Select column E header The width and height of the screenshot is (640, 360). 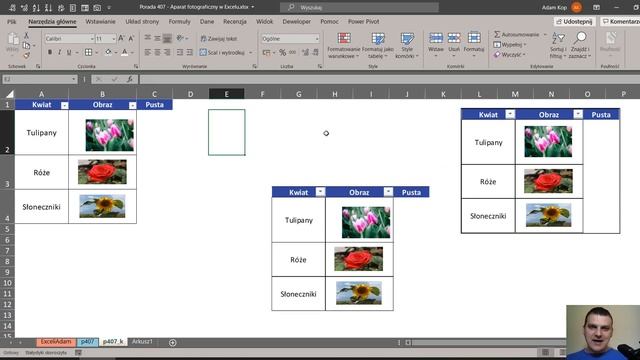pos(227,94)
